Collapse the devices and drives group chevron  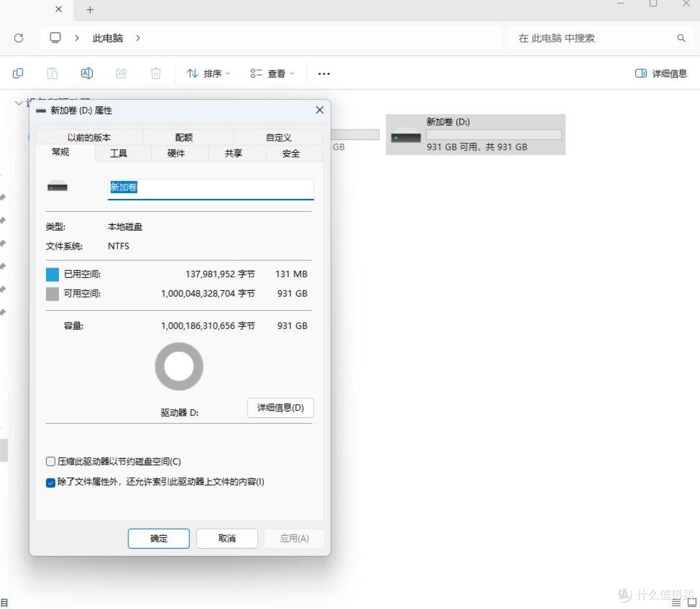(x=19, y=103)
